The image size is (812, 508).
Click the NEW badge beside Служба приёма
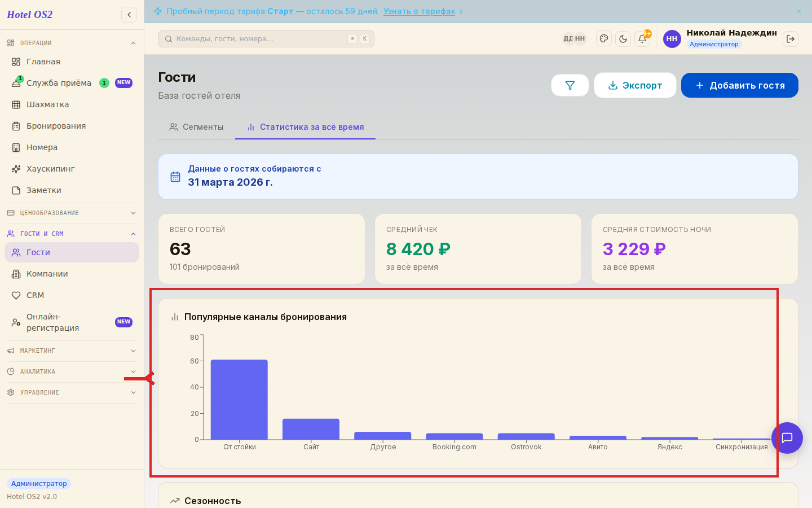point(123,83)
